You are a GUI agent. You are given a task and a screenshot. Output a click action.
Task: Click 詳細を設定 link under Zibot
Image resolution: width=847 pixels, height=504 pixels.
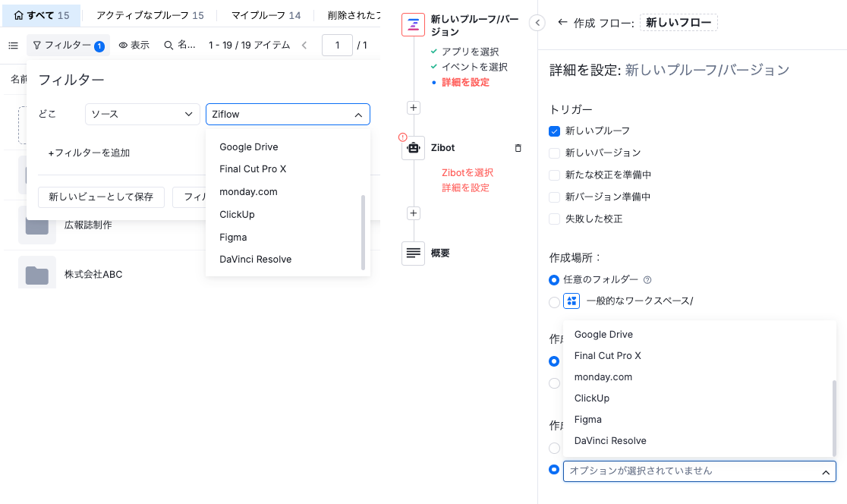466,188
